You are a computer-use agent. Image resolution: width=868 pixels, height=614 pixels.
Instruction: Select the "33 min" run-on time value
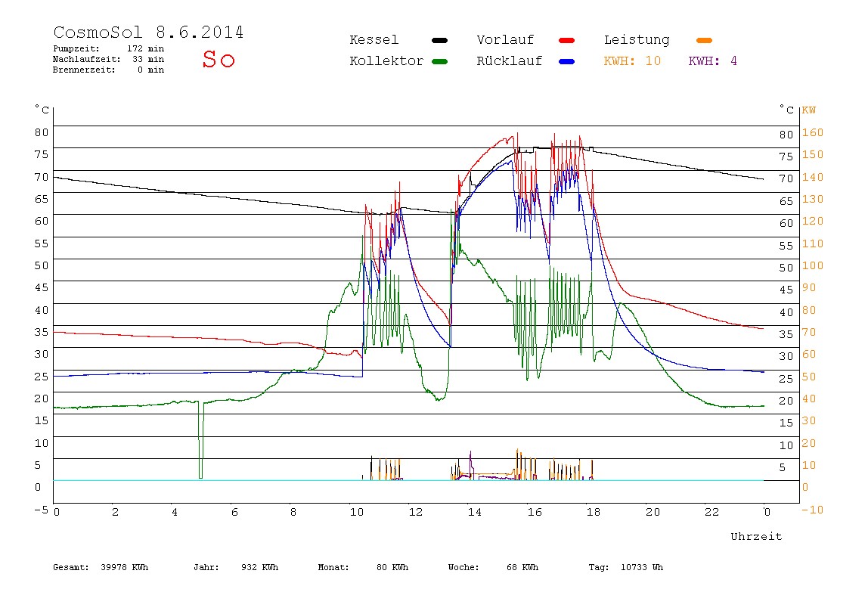147,59
